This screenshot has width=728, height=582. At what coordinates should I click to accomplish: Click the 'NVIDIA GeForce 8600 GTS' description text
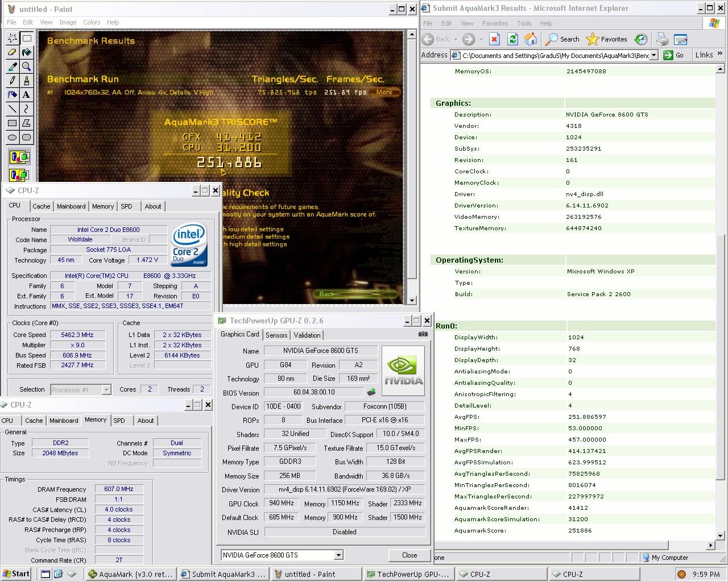pyautogui.click(x=607, y=114)
